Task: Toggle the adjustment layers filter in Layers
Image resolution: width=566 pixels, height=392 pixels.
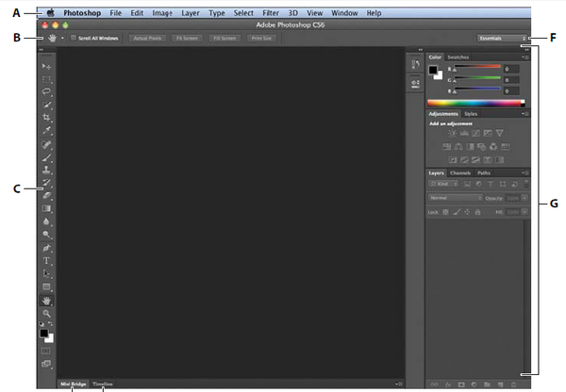Action: pos(478,184)
